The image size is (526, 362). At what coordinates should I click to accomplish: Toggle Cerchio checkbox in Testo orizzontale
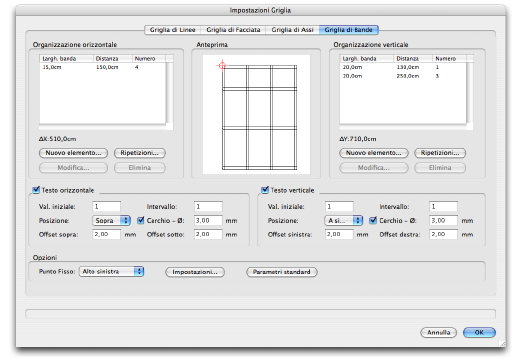coord(141,220)
